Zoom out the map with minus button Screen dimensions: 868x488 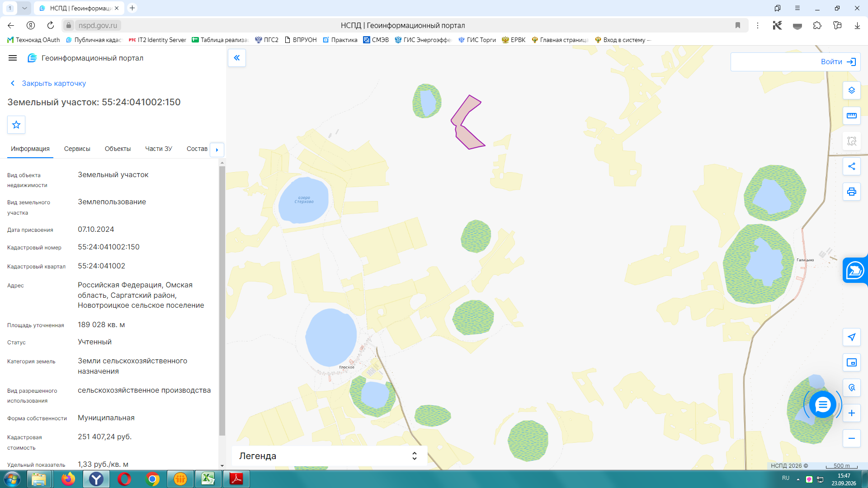tap(852, 438)
